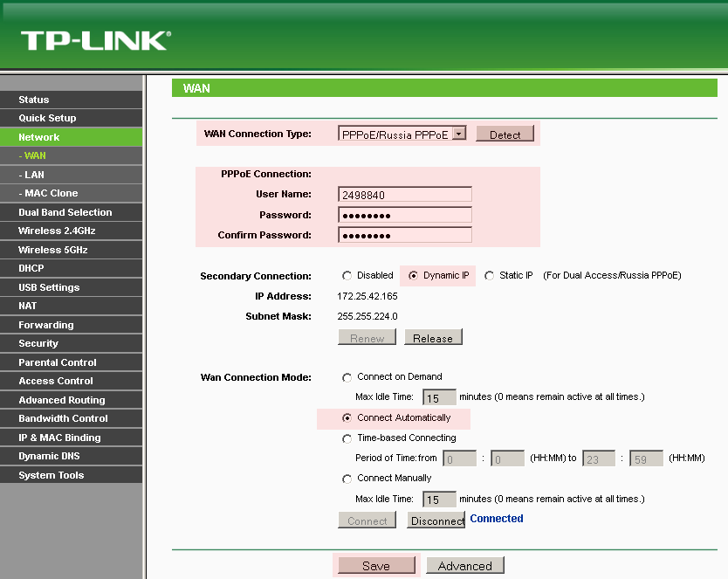
Task: Click the Disconnect button
Action: click(436, 520)
